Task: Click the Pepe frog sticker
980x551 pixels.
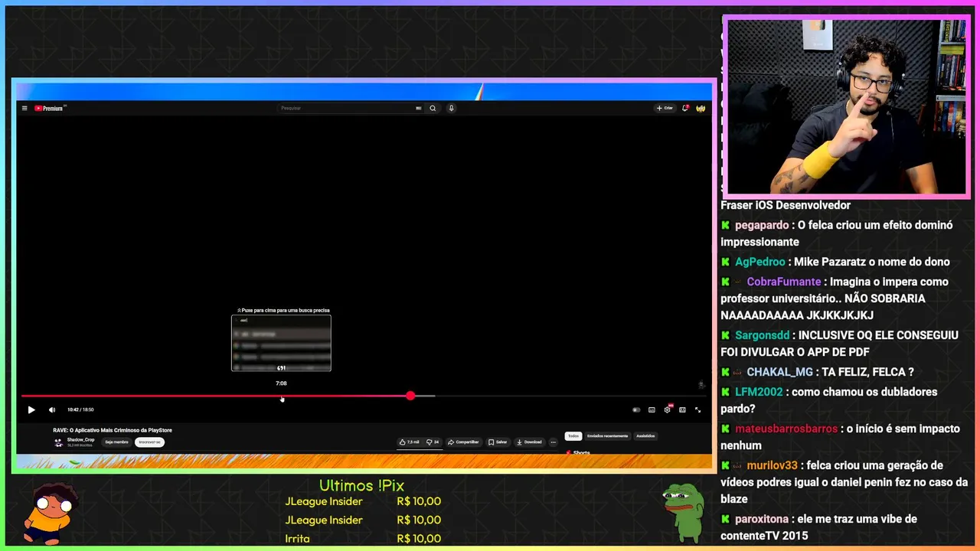Action: 684,511
